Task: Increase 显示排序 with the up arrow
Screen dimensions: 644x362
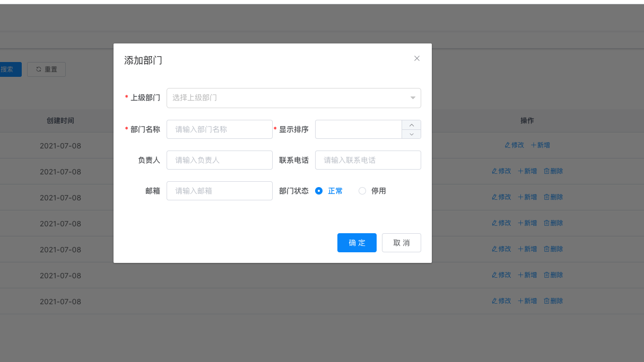Action: (x=412, y=125)
